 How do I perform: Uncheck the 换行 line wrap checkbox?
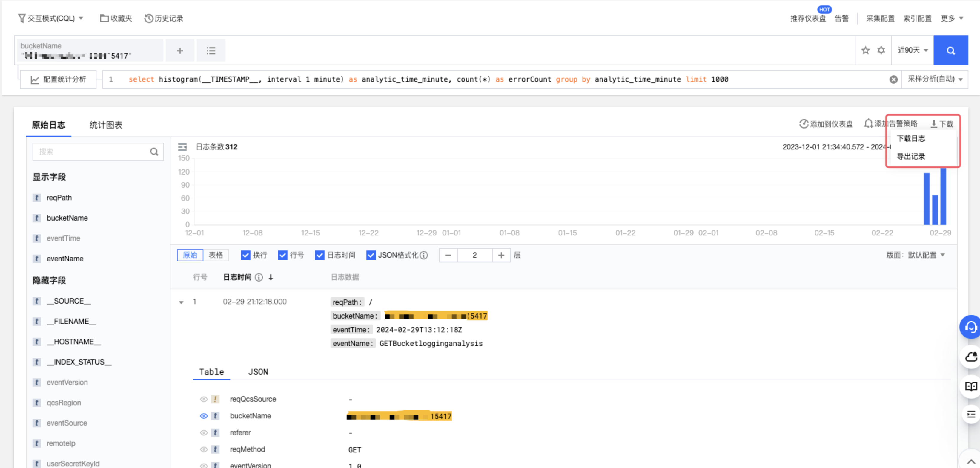[245, 255]
